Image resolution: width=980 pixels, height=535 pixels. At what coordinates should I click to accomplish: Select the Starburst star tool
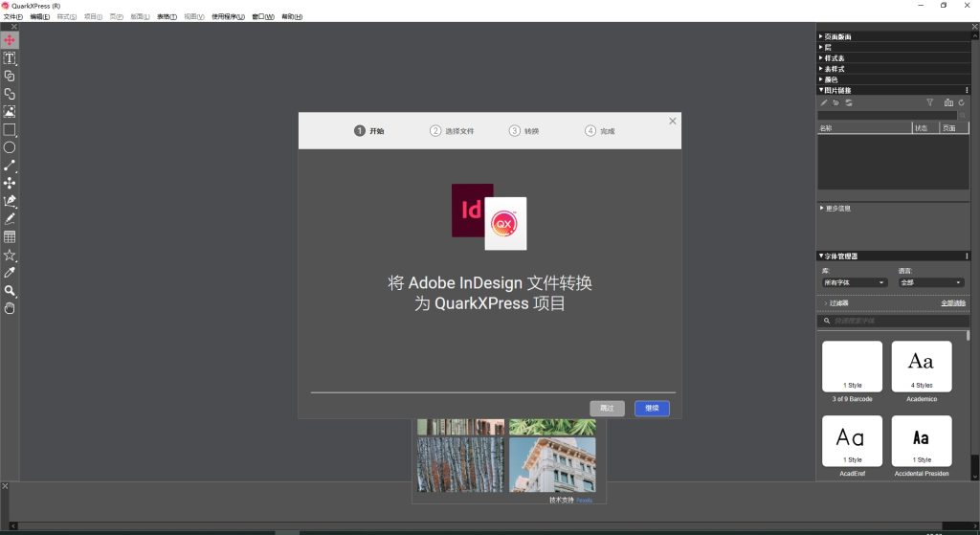pyautogui.click(x=10, y=255)
